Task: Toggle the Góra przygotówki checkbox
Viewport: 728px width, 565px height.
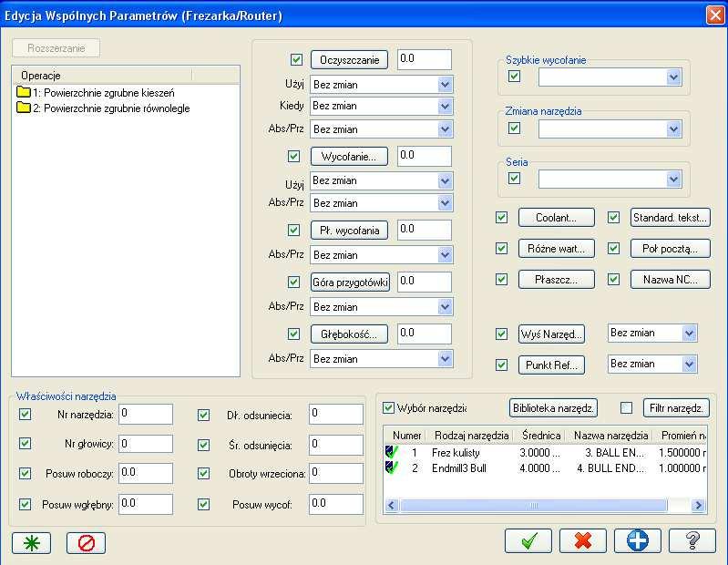Action: point(294,282)
